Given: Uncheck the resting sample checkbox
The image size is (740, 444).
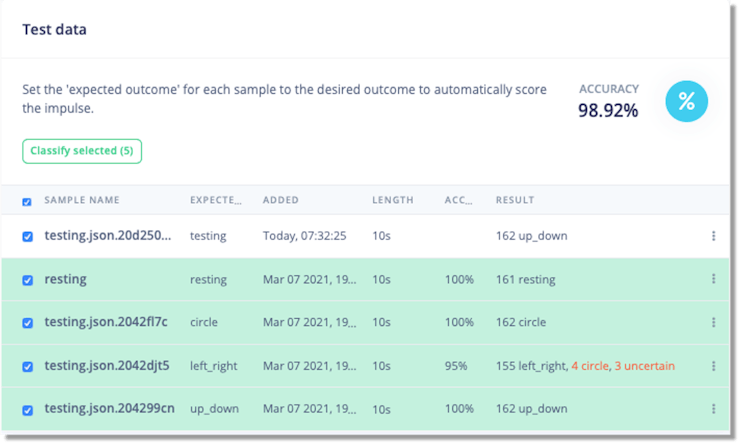Looking at the screenshot, I should click(x=27, y=280).
